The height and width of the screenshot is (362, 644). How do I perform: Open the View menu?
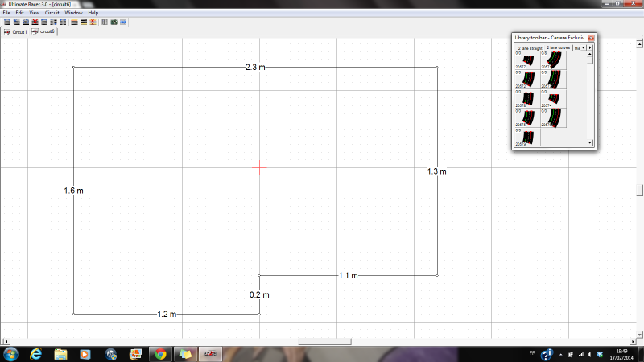coord(34,13)
